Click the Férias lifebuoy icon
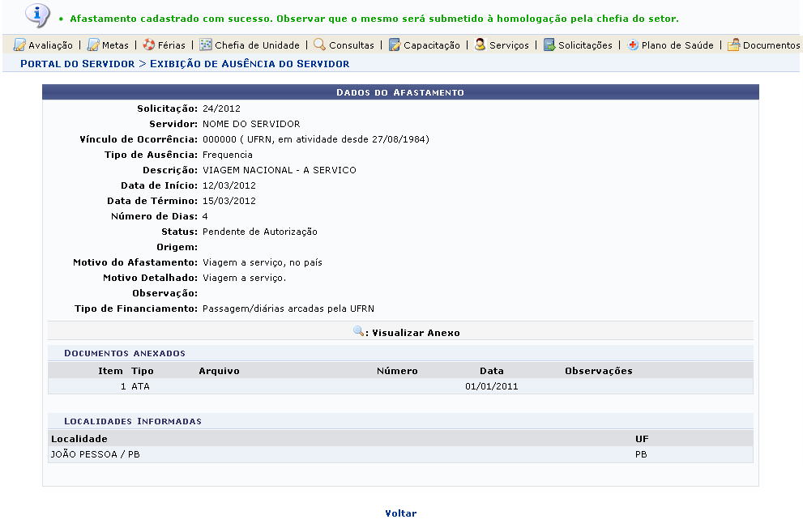803x532 pixels. (149, 45)
